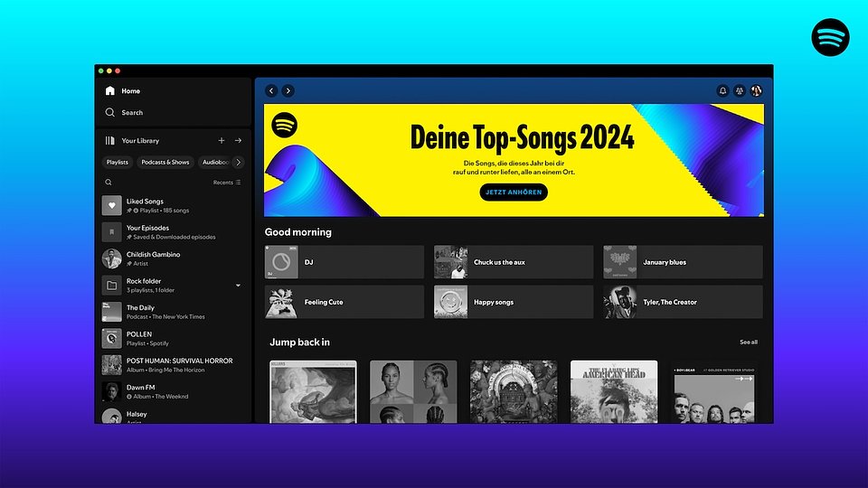The width and height of the screenshot is (868, 488).
Task: Expand Your Library with the arrow icon
Action: click(239, 141)
